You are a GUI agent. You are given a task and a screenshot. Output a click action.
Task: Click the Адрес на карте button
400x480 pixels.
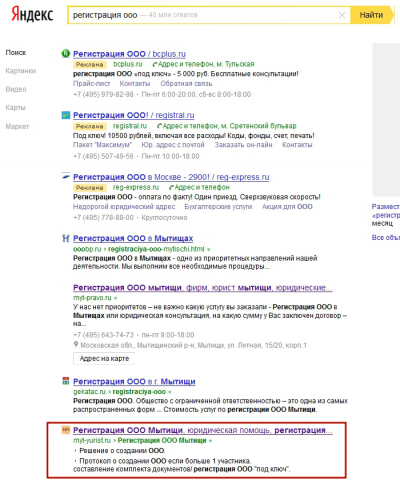(x=104, y=359)
